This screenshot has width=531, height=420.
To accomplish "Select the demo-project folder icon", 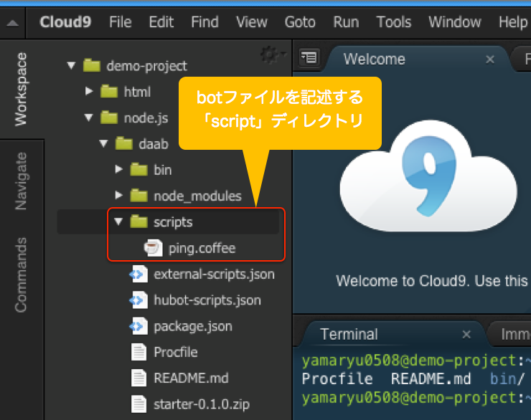I will point(92,65).
